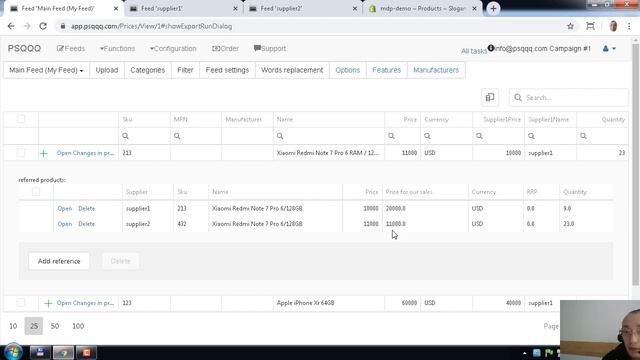Open a new browser tab
640x360 pixels.
[493, 8]
